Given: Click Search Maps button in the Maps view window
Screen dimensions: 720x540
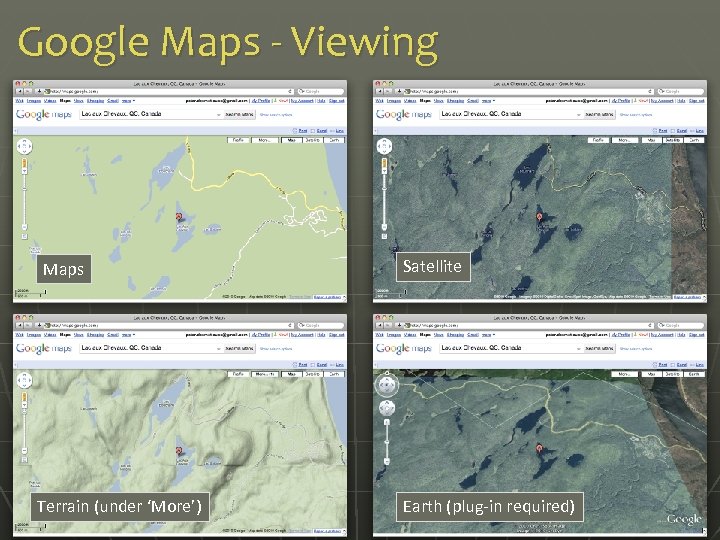Looking at the screenshot, I should tap(239, 114).
